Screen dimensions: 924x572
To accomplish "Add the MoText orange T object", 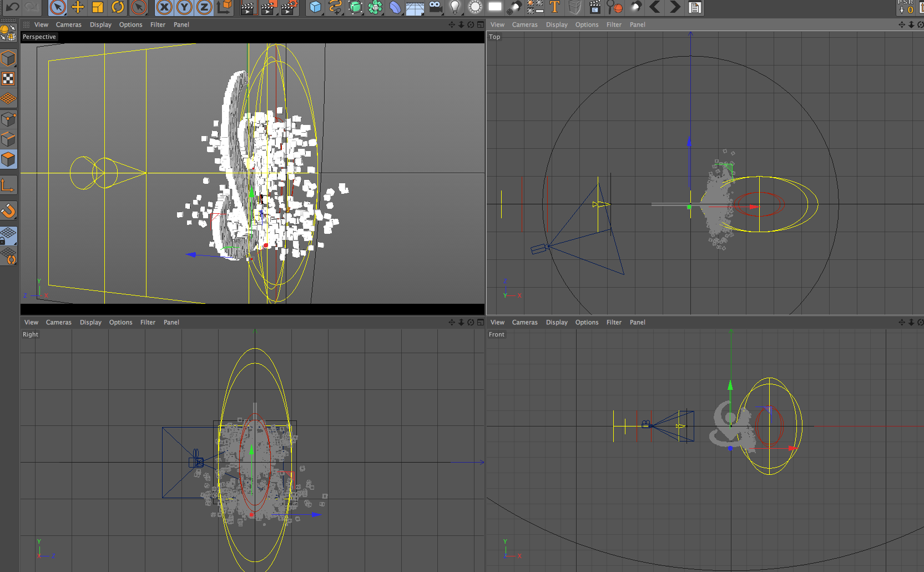I will click(x=554, y=7).
